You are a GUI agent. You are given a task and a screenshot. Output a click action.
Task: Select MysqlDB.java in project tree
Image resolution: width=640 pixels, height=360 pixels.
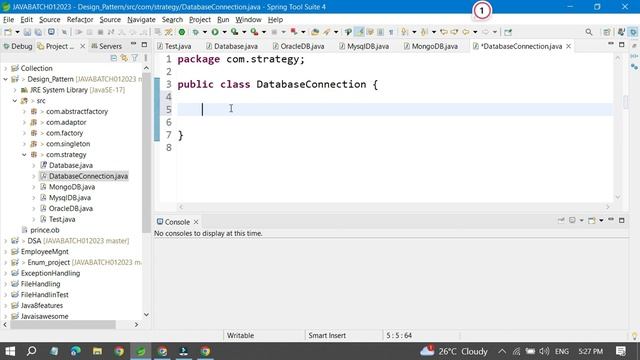70,198
